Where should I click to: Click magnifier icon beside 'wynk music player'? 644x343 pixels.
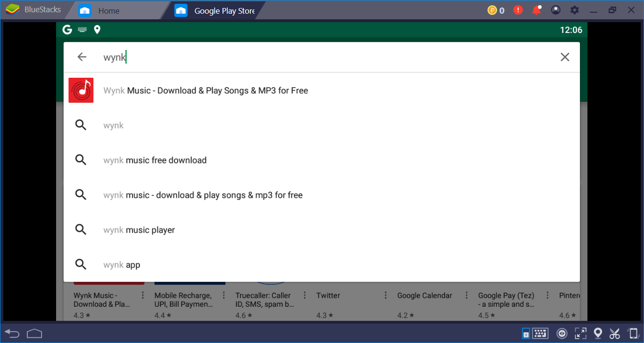(81, 230)
